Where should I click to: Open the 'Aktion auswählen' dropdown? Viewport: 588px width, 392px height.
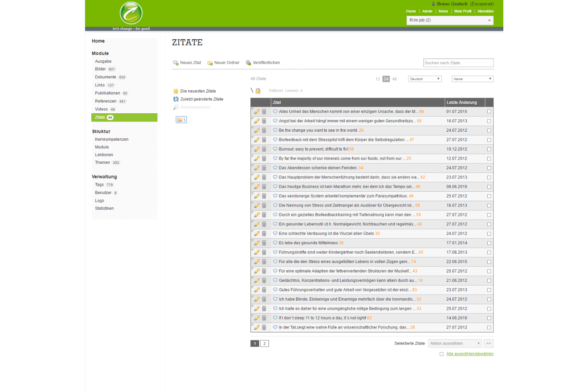point(455,343)
